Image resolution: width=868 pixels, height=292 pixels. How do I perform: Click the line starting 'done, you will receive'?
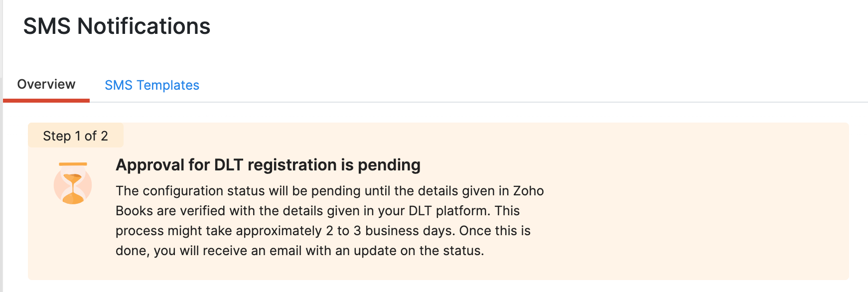pos(299,251)
